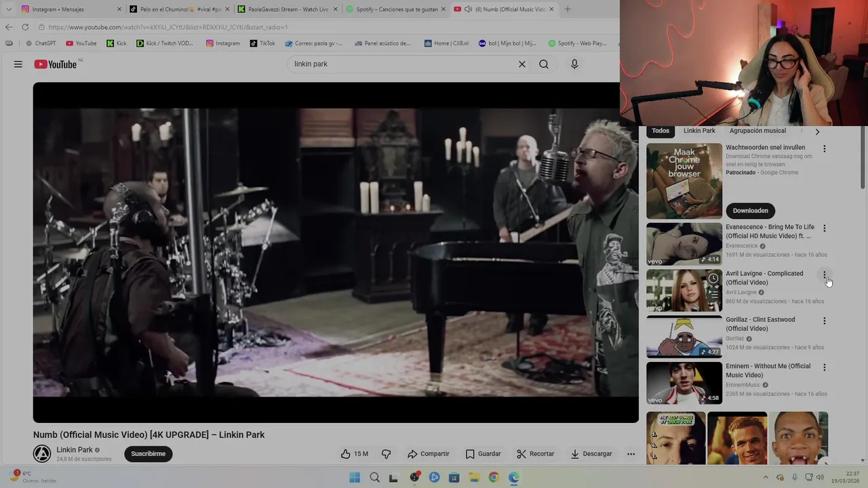Image resolution: width=868 pixels, height=488 pixels.
Task: Select the Agrupación musical filter chip
Action: (x=757, y=131)
